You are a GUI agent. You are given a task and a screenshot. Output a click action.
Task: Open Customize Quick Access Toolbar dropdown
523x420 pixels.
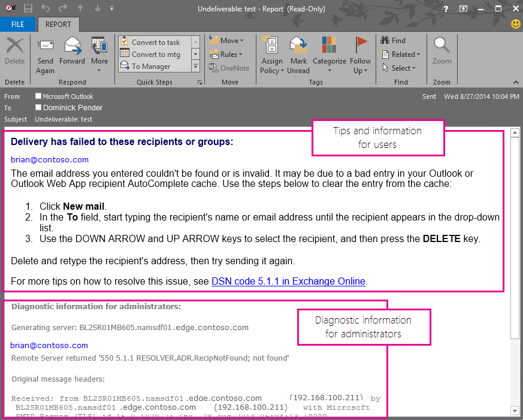(x=112, y=8)
